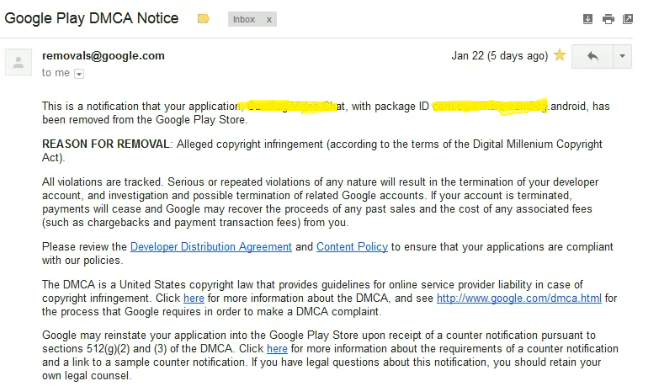The image size is (654, 389).
Task: Click the Jan 22 date stamp
Action: (x=500, y=55)
